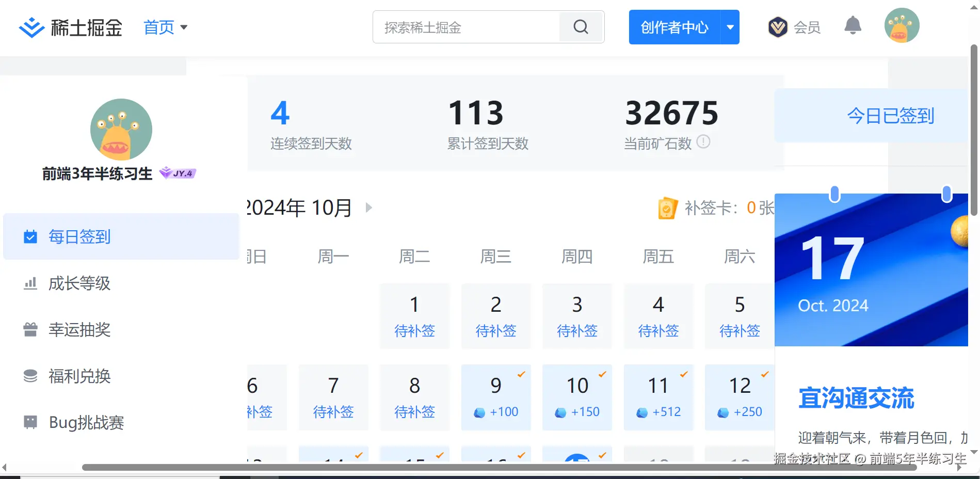The height and width of the screenshot is (479, 980).
Task: Click the 成长等级 chart icon
Action: tap(30, 283)
